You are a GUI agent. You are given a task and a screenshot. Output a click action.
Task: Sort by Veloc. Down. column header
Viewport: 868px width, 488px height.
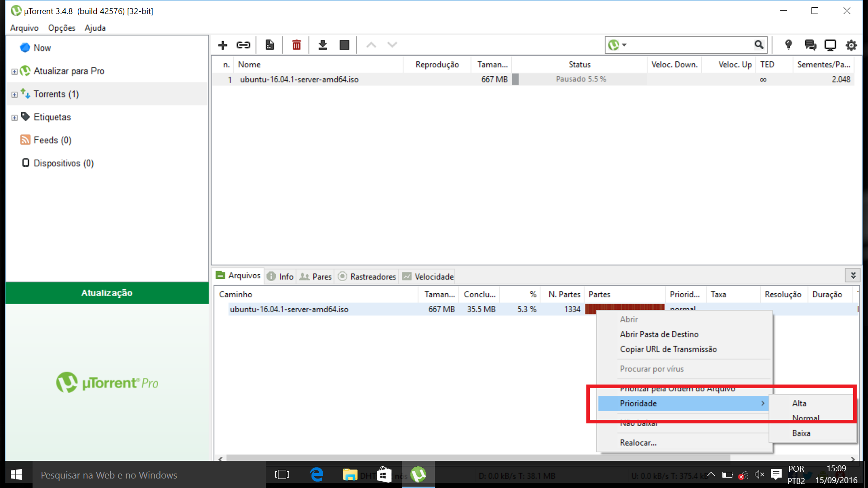[675, 65]
